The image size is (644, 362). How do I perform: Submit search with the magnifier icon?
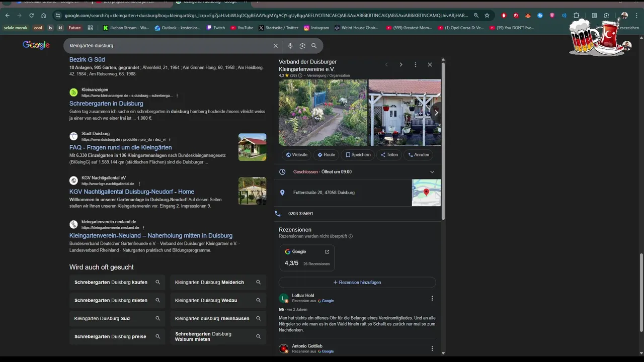tap(314, 46)
